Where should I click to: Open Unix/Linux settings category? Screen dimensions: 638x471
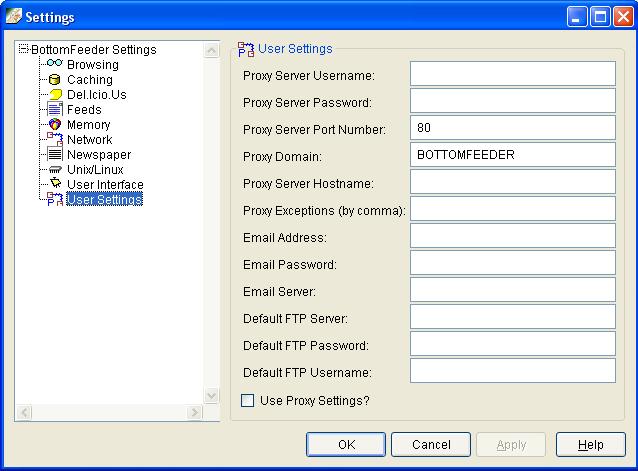point(95,170)
